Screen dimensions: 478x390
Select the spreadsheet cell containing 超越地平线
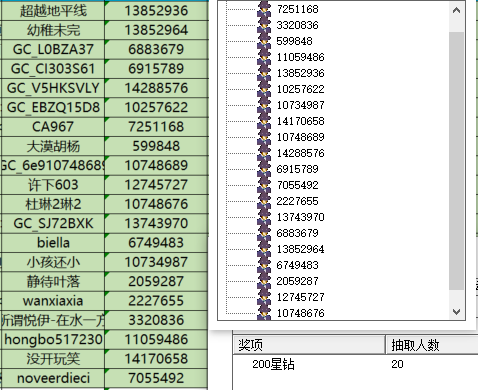tap(53, 10)
